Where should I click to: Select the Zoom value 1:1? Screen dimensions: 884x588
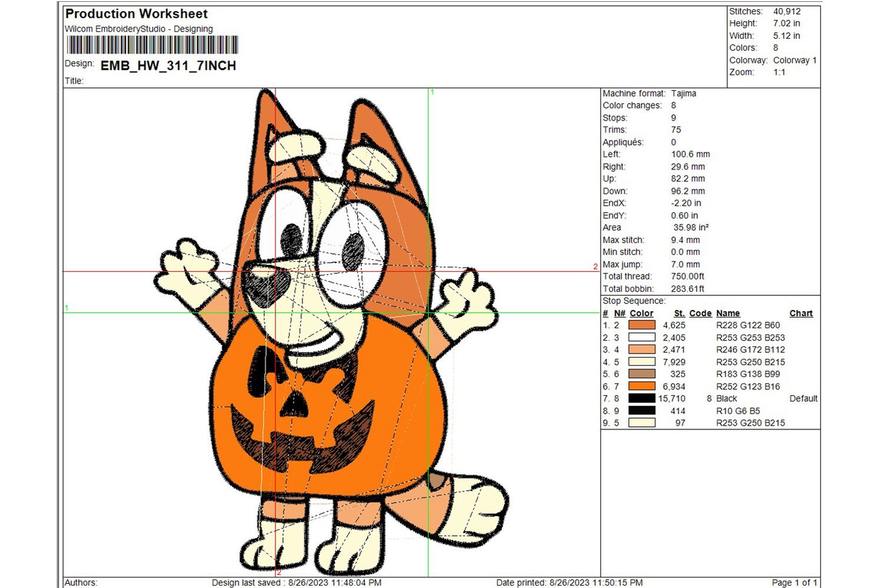(x=779, y=72)
